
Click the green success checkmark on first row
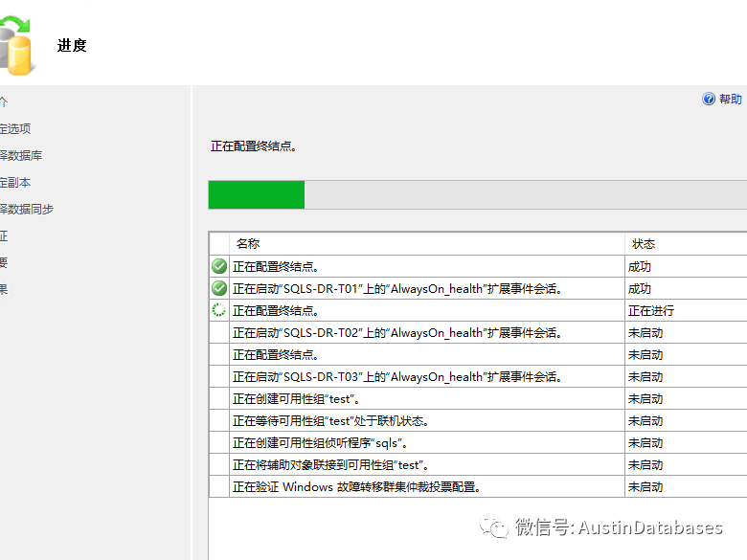coord(219,266)
